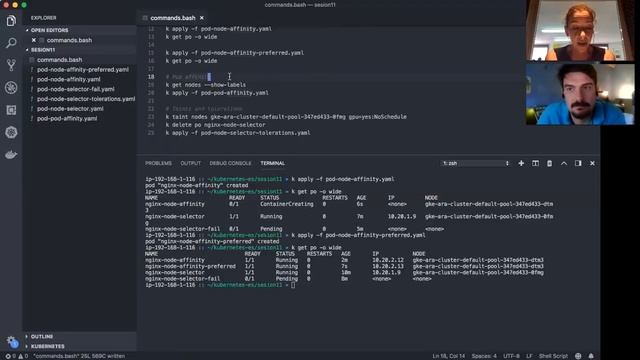
Task: Click line 25 apply pod-node-selector-tolerations.yaml
Action: (238, 133)
